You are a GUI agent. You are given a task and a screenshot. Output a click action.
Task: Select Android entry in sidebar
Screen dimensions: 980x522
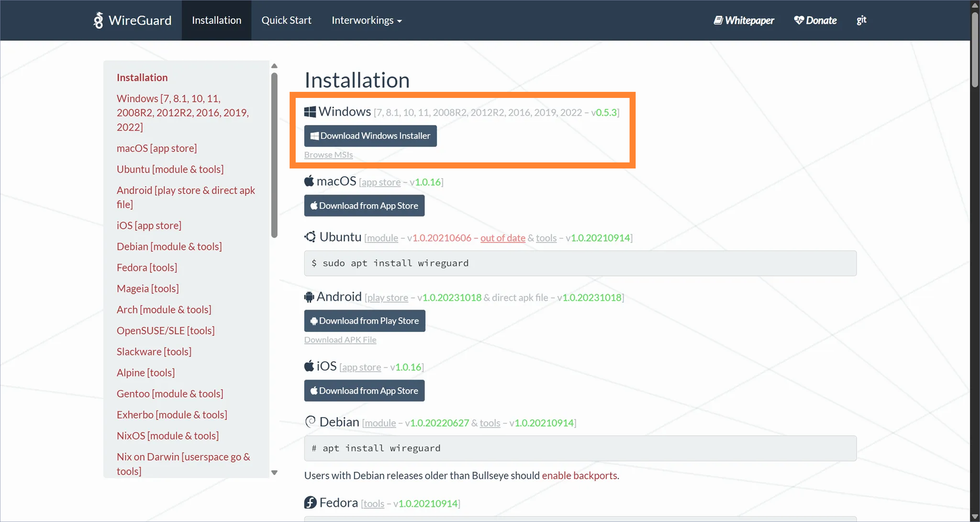click(x=186, y=197)
